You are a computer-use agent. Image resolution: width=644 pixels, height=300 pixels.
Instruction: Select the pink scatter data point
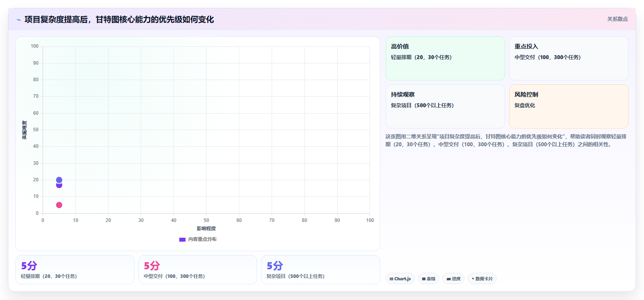point(59,205)
